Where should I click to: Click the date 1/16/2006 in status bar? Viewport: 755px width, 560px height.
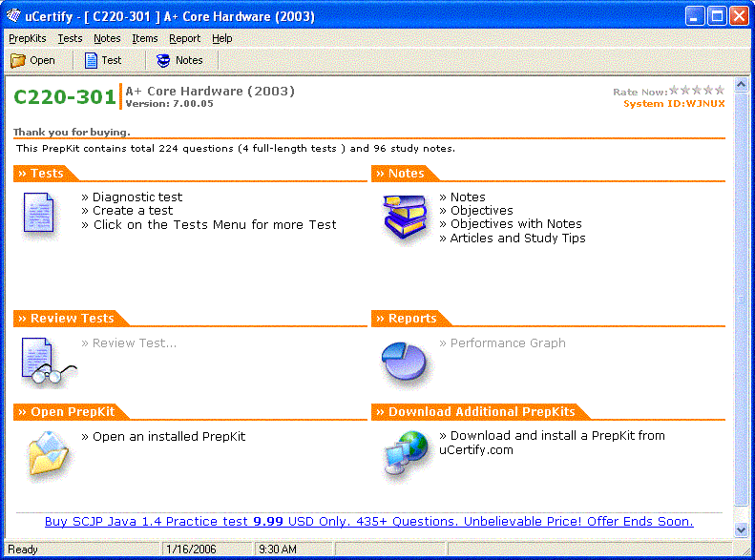click(191, 550)
